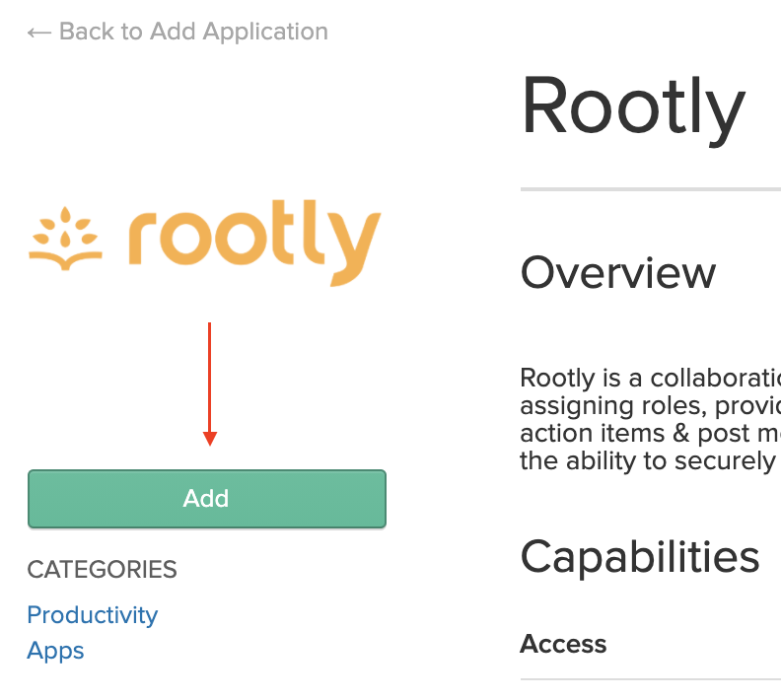781x700 pixels.
Task: Click the CATEGORIES heading label
Action: click(x=103, y=570)
